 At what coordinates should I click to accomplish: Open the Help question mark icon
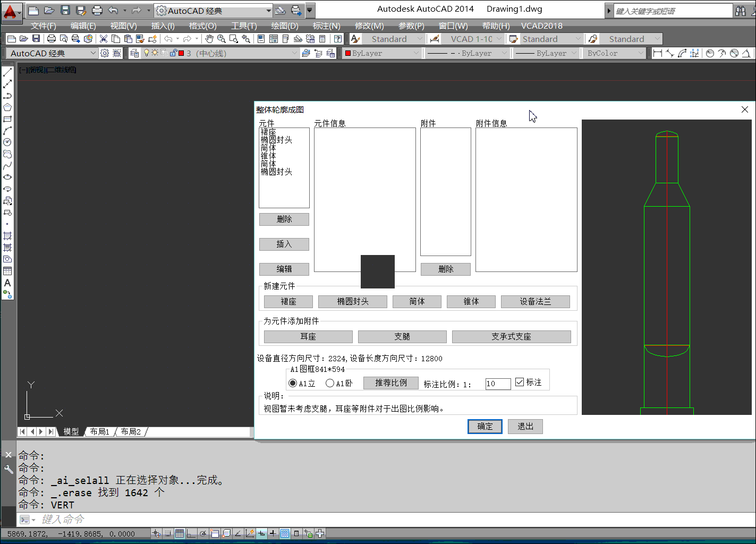337,39
